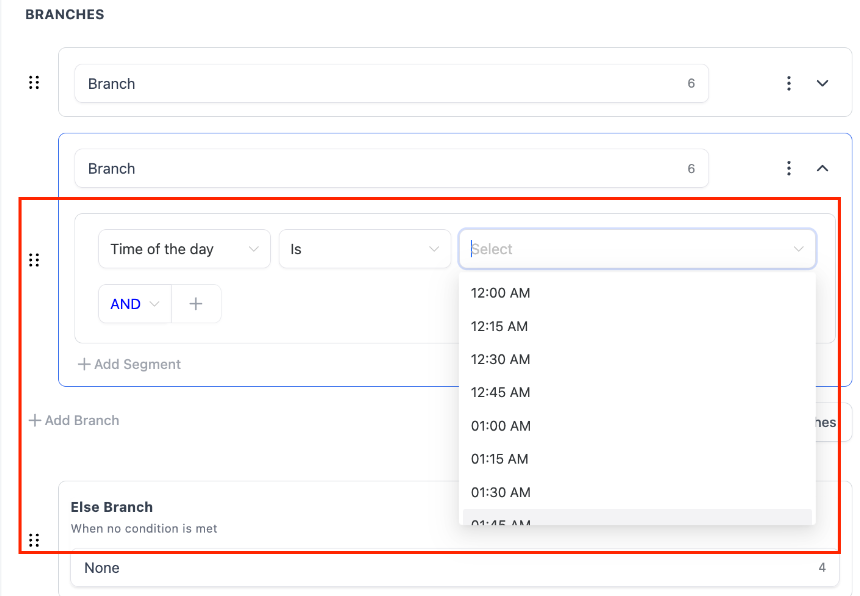This screenshot has width=860, height=596.
Task: Click the Add Branch link
Action: 74,420
